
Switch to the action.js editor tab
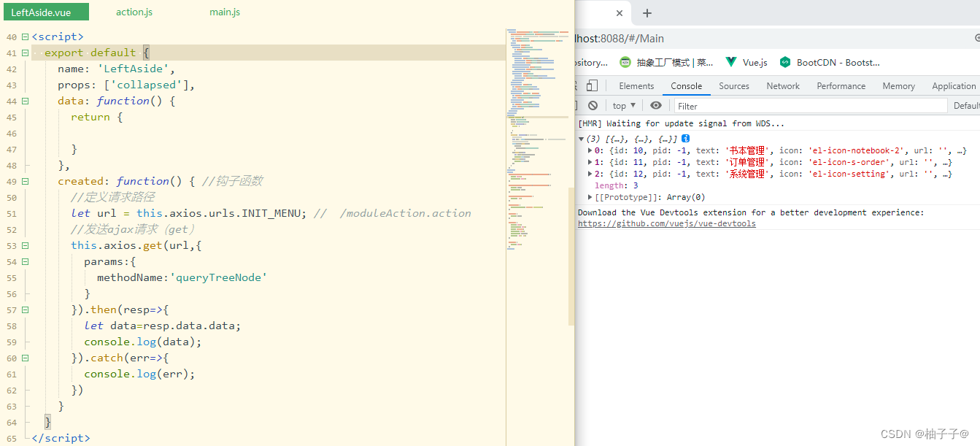coord(134,12)
